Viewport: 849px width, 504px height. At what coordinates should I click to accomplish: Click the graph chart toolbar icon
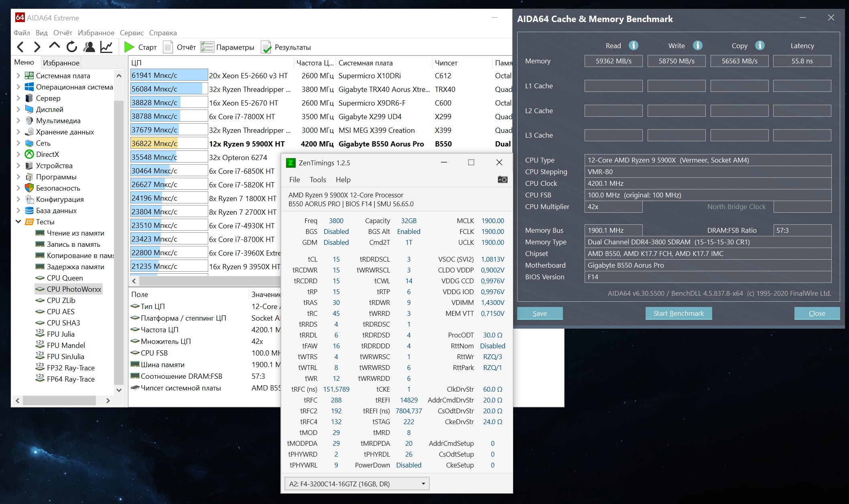pyautogui.click(x=106, y=47)
